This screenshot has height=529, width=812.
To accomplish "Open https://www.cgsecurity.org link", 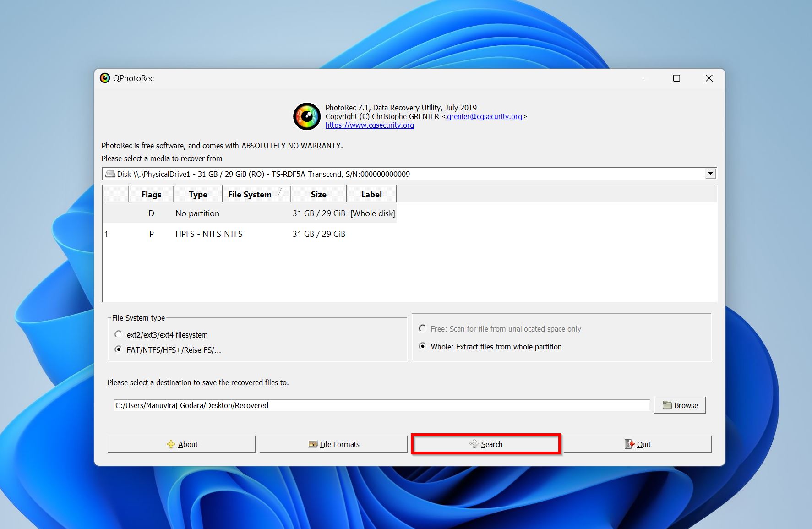I will click(370, 125).
